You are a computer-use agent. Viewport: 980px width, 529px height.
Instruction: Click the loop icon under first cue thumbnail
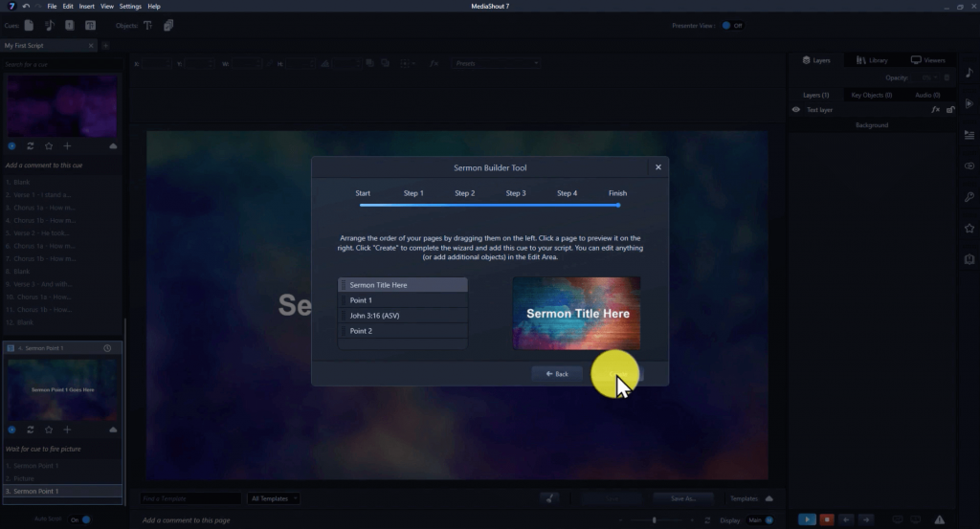30,146
